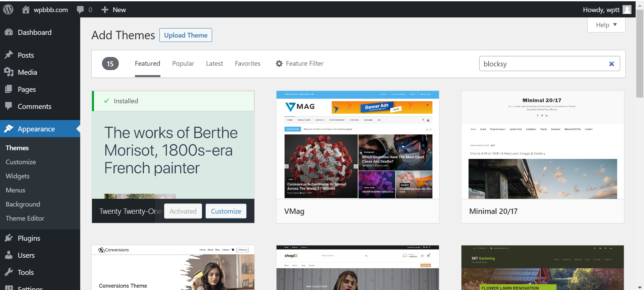
Task: Open Feature Filter options
Action: [299, 64]
